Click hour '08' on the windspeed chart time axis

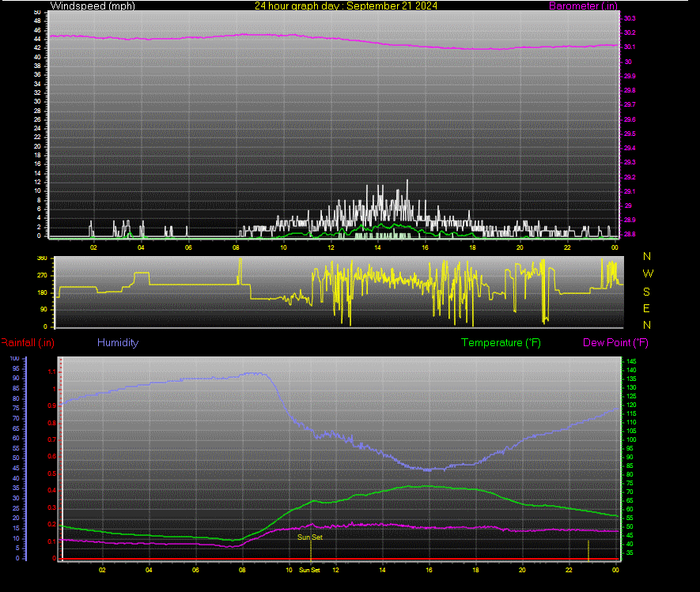click(236, 247)
